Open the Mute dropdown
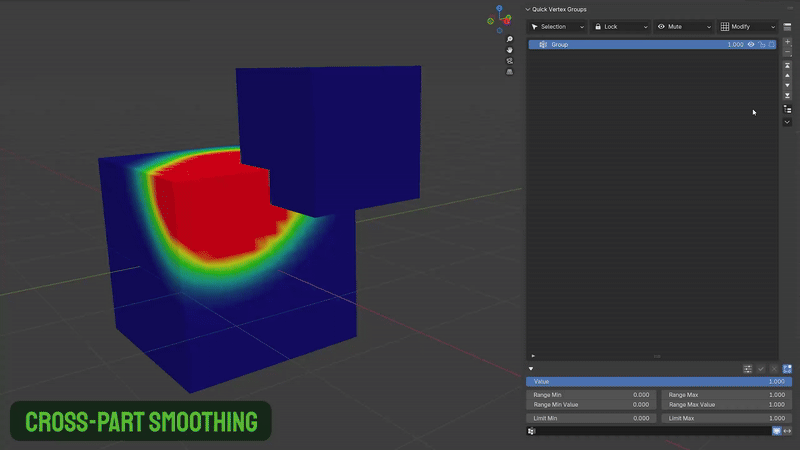This screenshot has height=450, width=800. [x=684, y=27]
